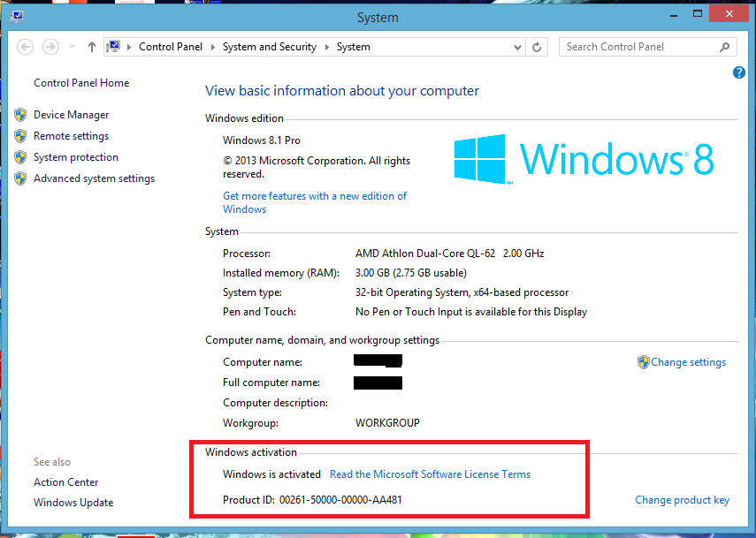Open Windows Update link
756x538 pixels.
[x=73, y=503]
